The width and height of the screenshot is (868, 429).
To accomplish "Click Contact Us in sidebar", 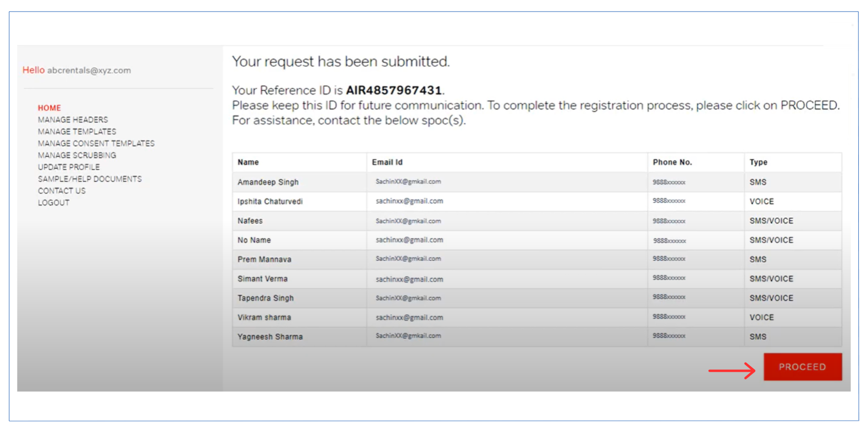I will [x=62, y=191].
